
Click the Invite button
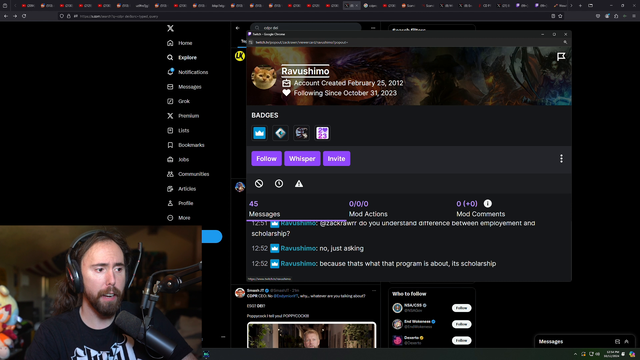(336, 159)
